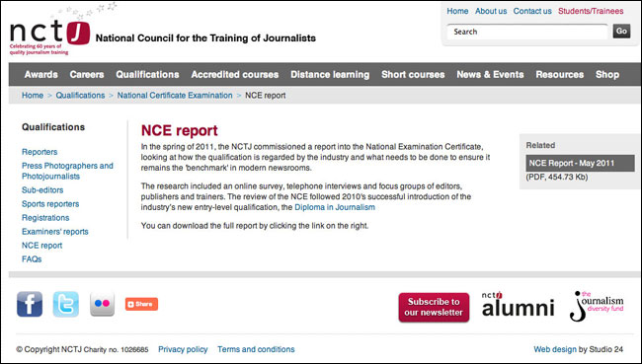
Task: Open Press Photographers and Photojournalists link
Action: 67,171
